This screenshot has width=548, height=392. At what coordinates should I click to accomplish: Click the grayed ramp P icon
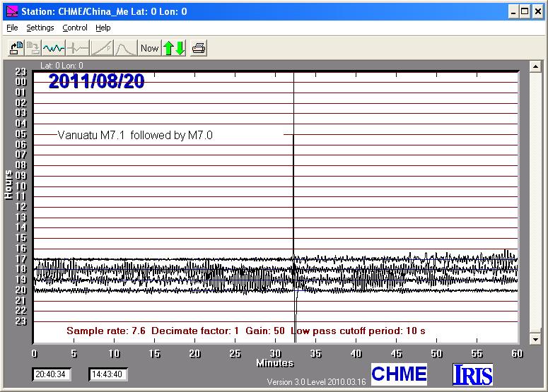point(102,48)
